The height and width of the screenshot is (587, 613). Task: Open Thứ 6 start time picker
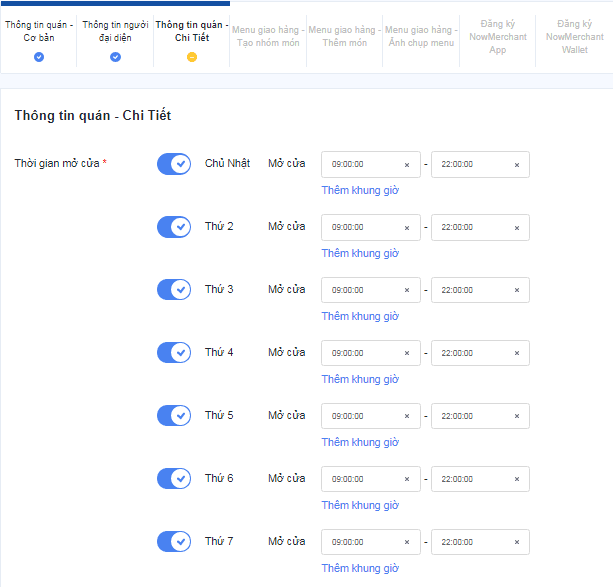[371, 479]
